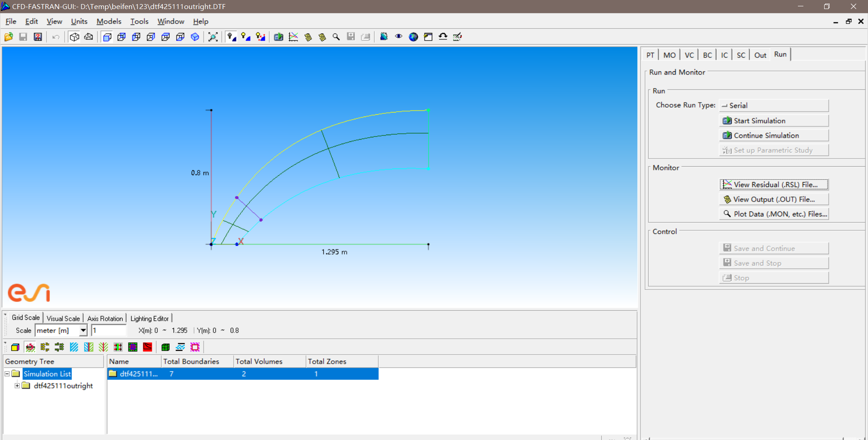Click the magnifying glass toolbar icon

[336, 37]
